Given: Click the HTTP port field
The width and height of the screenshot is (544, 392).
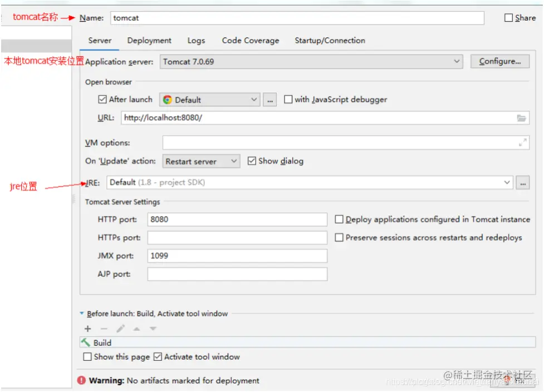Looking at the screenshot, I should click(x=237, y=219).
